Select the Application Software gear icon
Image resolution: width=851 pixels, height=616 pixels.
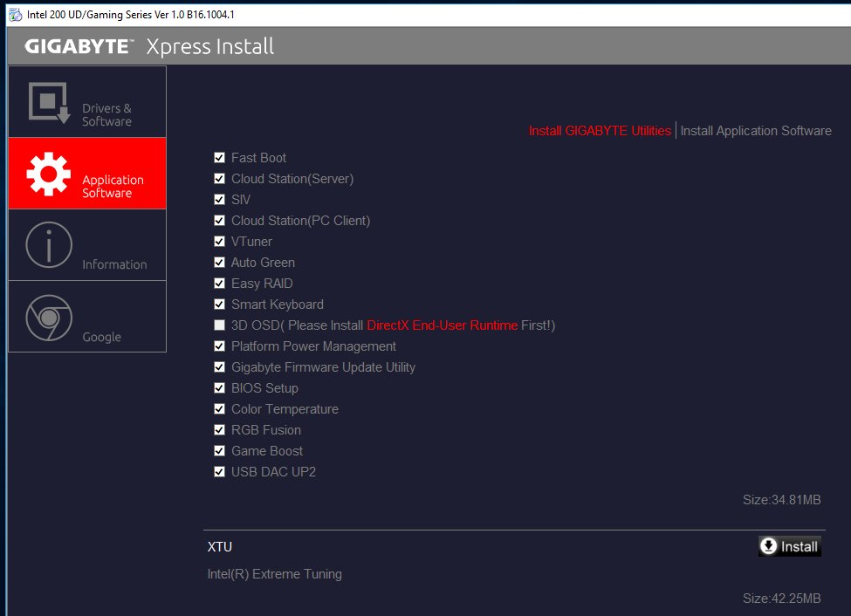49,174
